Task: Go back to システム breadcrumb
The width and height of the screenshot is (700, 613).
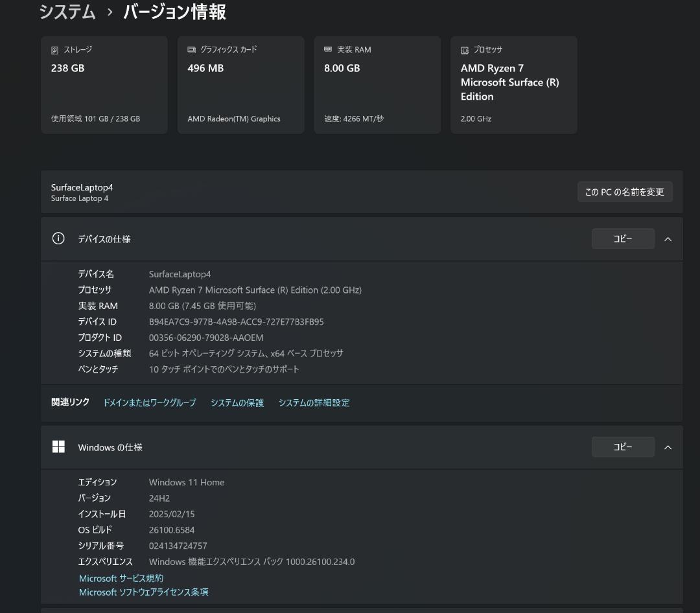Action: point(67,12)
